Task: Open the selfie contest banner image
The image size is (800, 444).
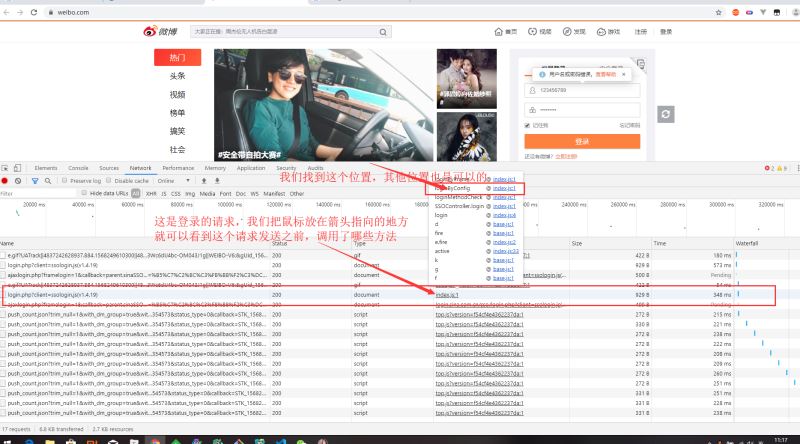Action: click(x=323, y=105)
